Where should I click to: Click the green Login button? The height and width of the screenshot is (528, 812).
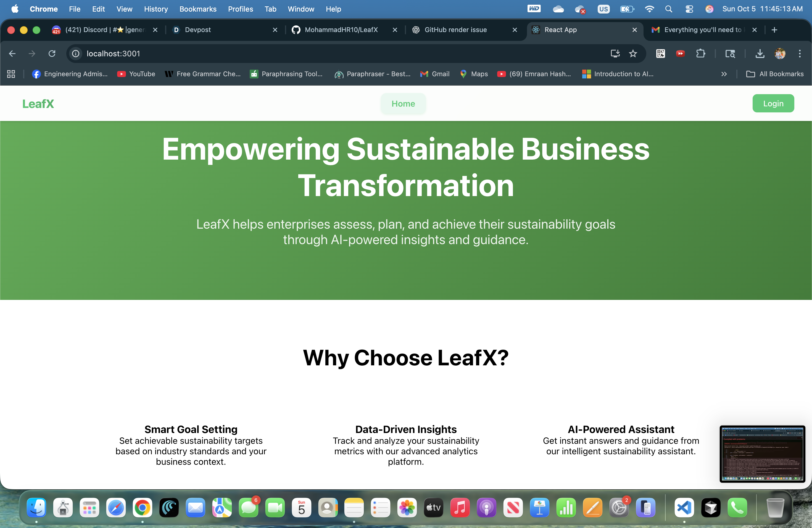click(773, 103)
